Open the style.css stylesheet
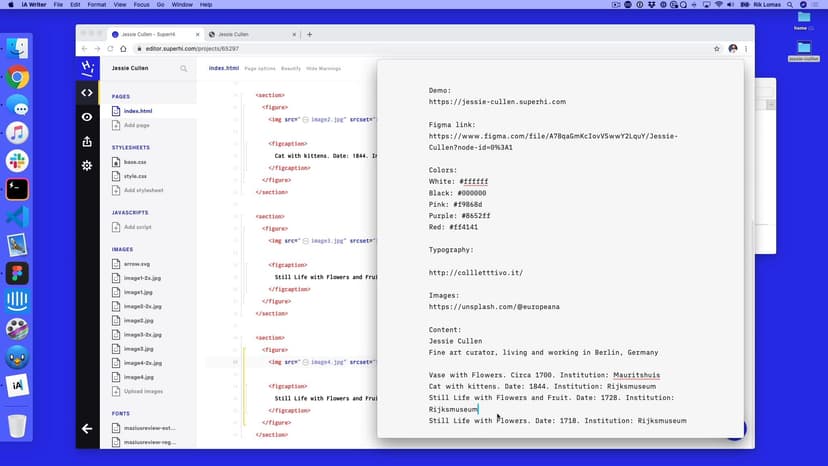 point(135,176)
